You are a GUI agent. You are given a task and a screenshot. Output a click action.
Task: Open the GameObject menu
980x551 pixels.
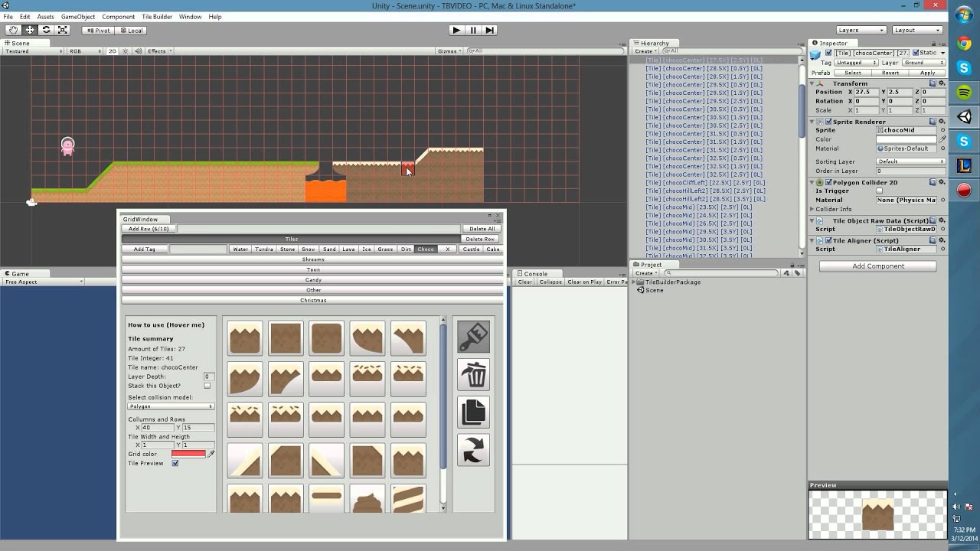[78, 17]
